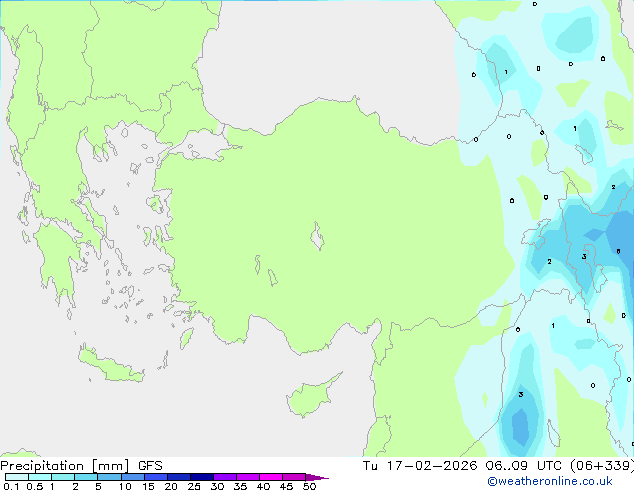Click Crete island on the map
This screenshot has width=634, height=490.
[111, 365]
